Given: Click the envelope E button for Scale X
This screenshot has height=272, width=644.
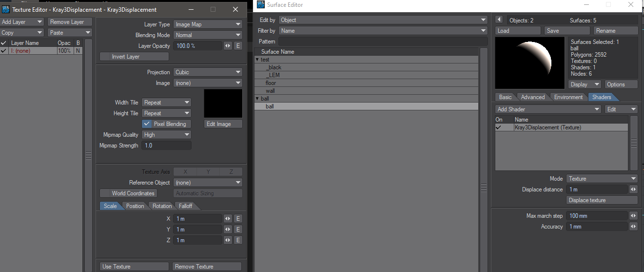Looking at the screenshot, I should (238, 219).
